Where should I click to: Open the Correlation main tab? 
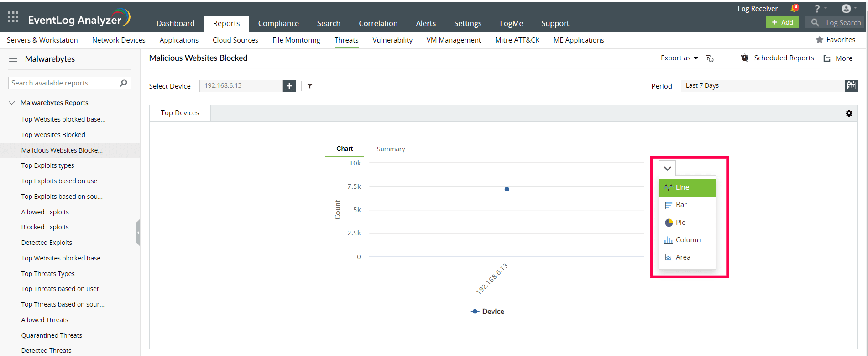pyautogui.click(x=378, y=23)
